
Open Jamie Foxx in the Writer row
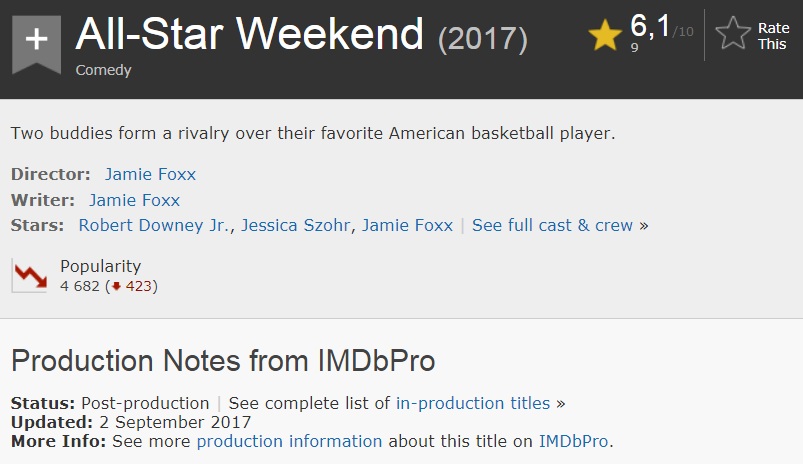tap(134, 200)
